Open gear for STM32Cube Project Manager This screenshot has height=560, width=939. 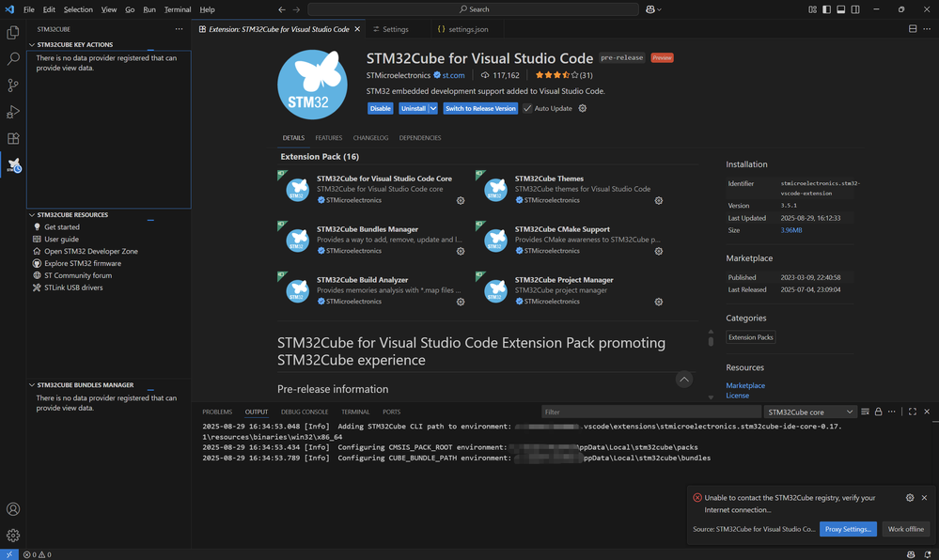click(x=659, y=302)
